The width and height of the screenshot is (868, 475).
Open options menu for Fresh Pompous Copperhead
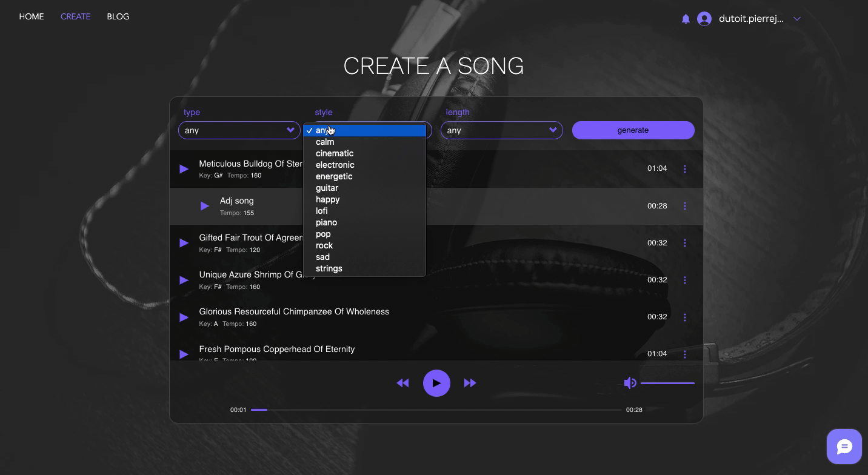pos(685,354)
